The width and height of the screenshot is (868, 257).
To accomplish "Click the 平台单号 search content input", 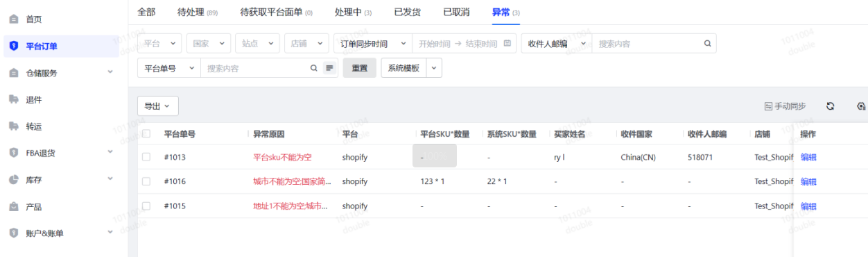I will [x=254, y=68].
